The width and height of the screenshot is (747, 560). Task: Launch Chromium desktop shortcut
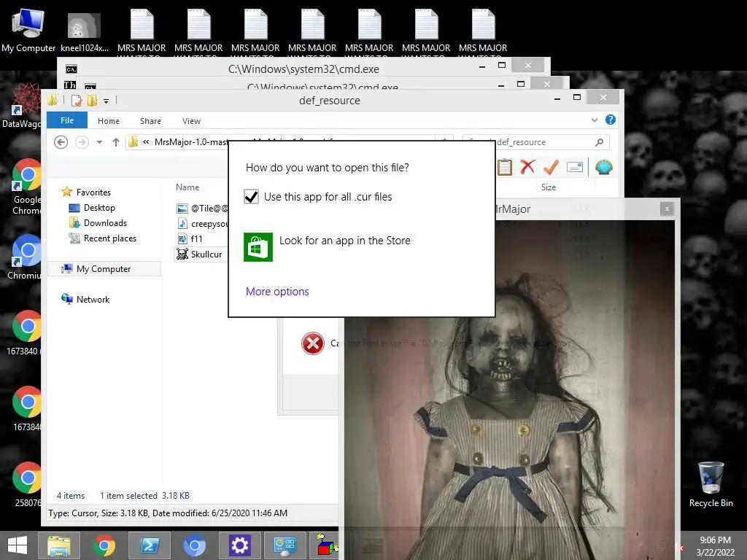pos(26,257)
